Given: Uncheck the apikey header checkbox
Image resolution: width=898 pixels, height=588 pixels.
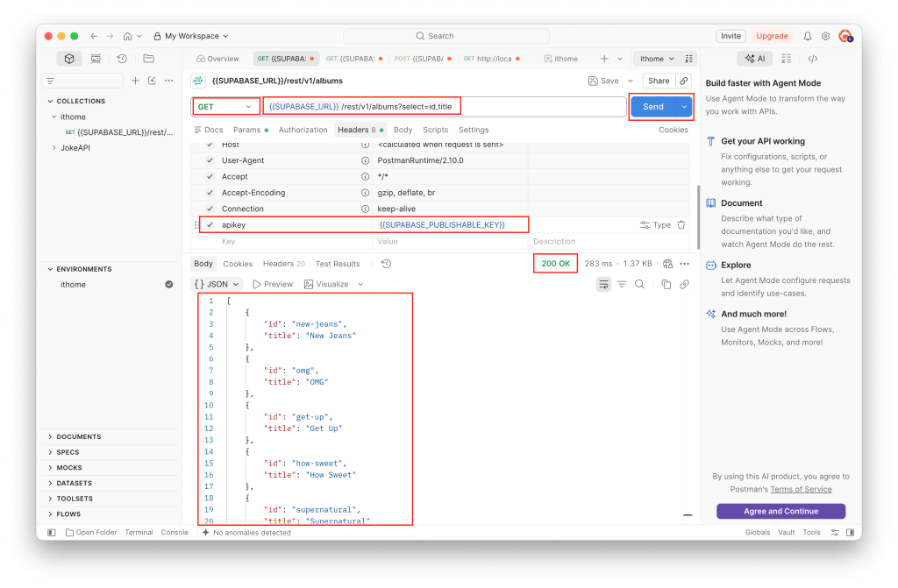Looking at the screenshot, I should coord(210,225).
